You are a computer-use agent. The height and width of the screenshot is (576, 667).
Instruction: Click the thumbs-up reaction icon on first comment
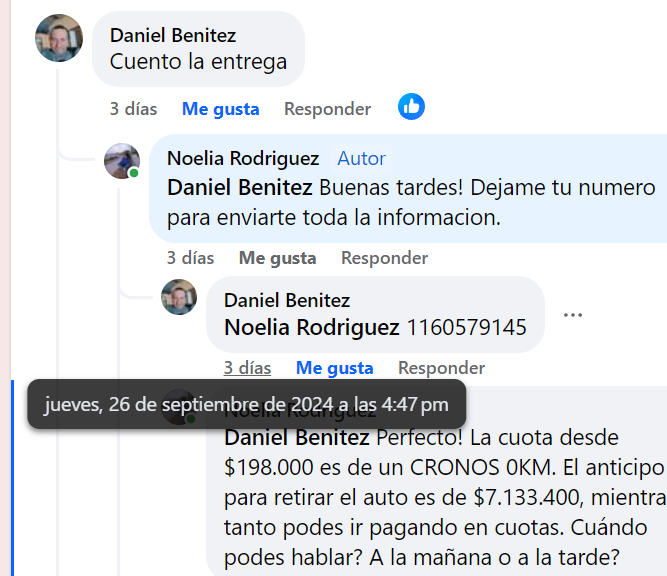(411, 107)
